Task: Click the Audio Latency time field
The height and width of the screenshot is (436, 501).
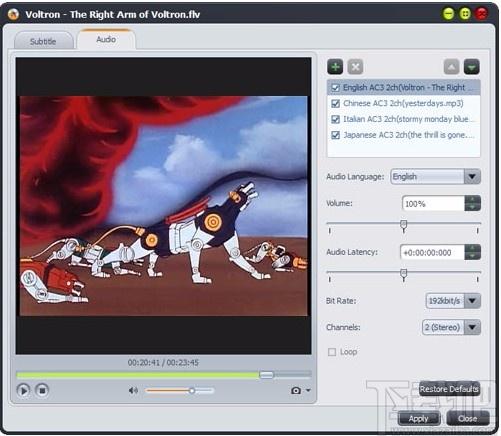Action: [x=432, y=252]
